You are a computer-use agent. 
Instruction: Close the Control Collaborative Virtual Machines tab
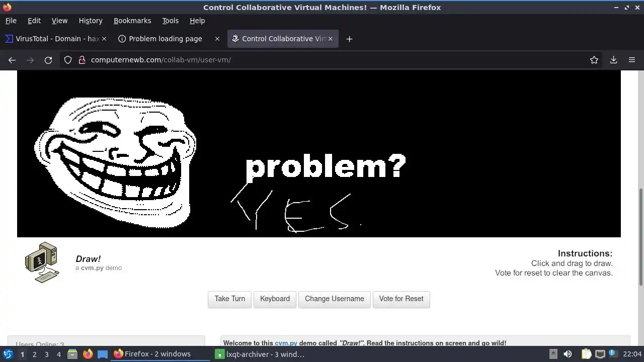331,39
